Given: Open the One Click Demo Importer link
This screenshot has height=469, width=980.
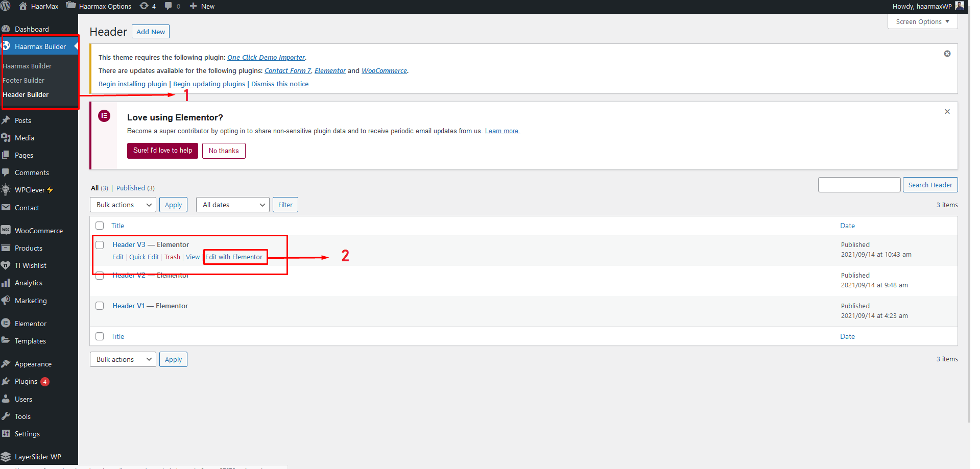Looking at the screenshot, I should coord(266,57).
